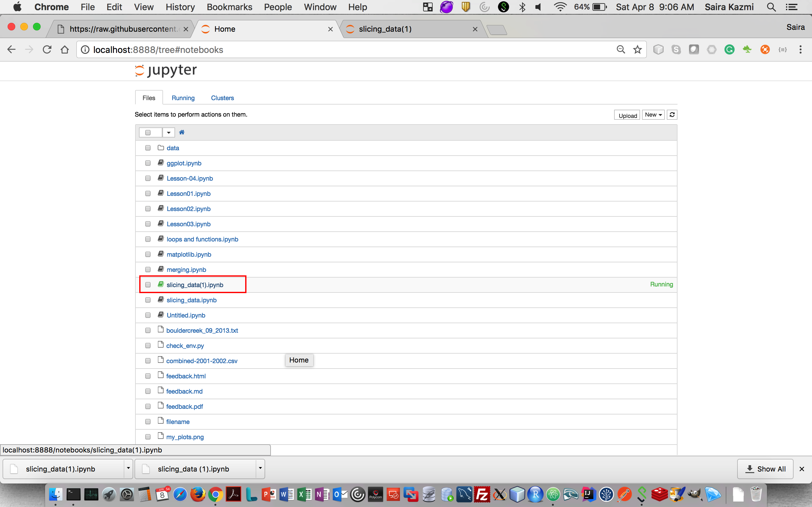Tick the checkbox beside the data folder
This screenshot has width=812, height=507.
147,148
